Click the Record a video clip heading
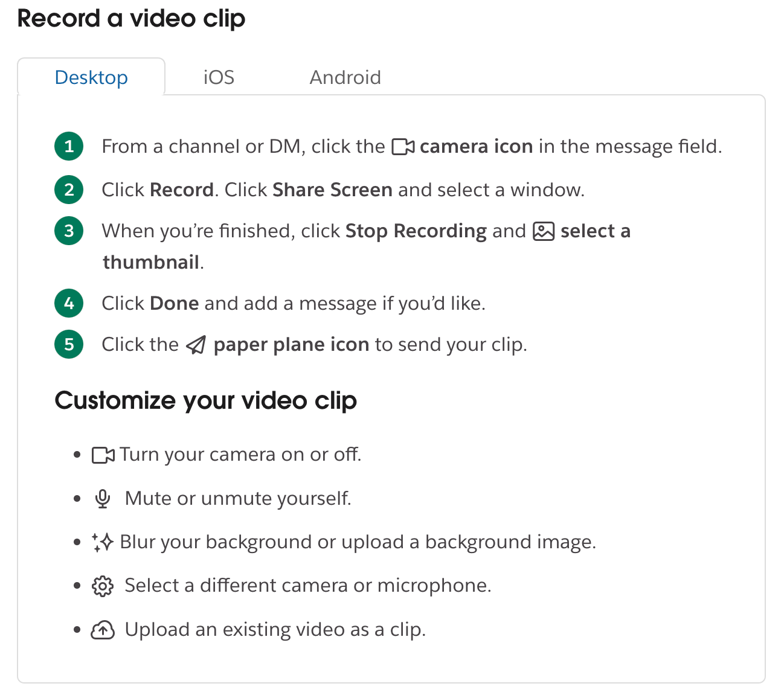The height and width of the screenshot is (698, 784). pyautogui.click(x=132, y=19)
